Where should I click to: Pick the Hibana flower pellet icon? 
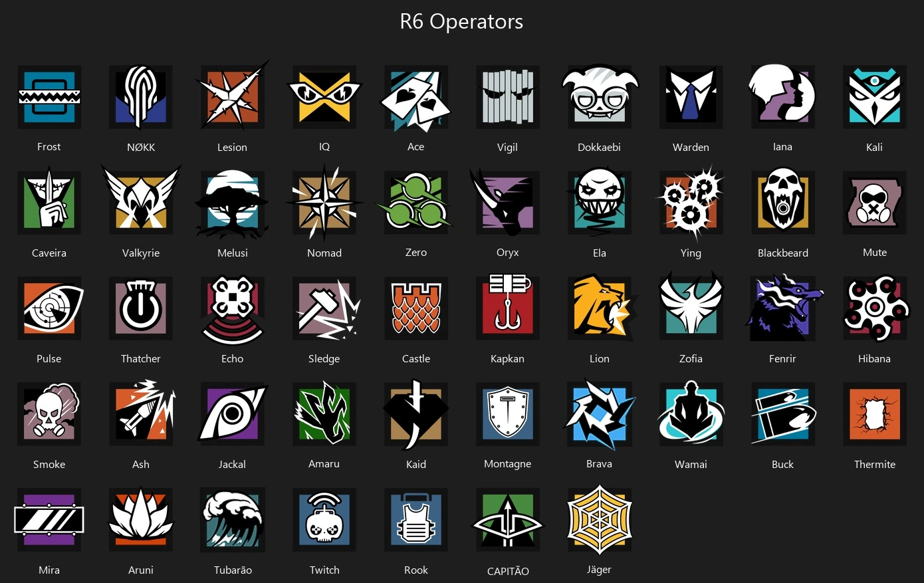pyautogui.click(x=875, y=308)
